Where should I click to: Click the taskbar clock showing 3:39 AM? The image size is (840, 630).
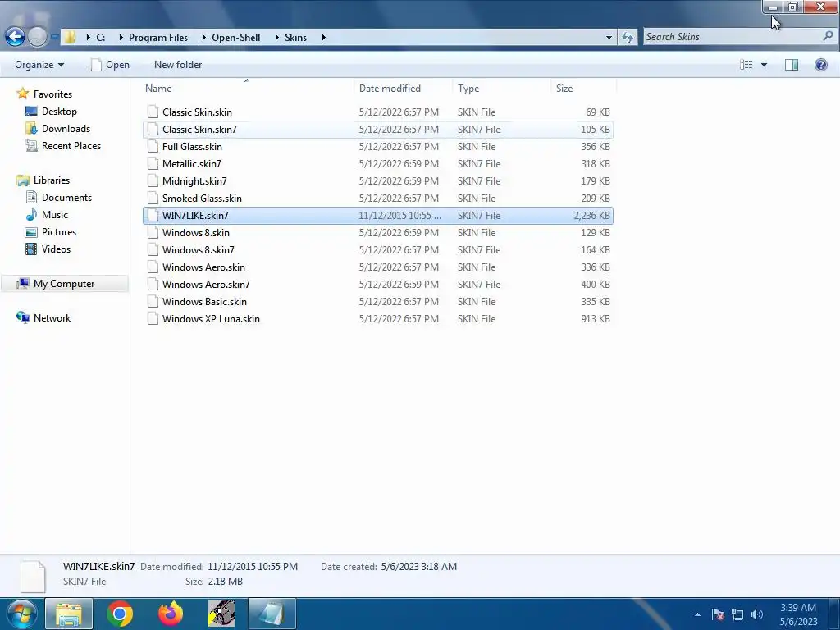[798, 614]
